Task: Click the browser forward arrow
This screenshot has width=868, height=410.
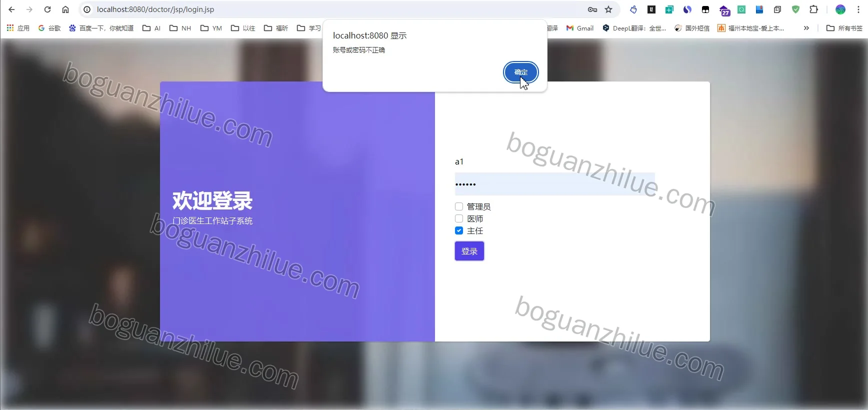Action: click(x=29, y=9)
